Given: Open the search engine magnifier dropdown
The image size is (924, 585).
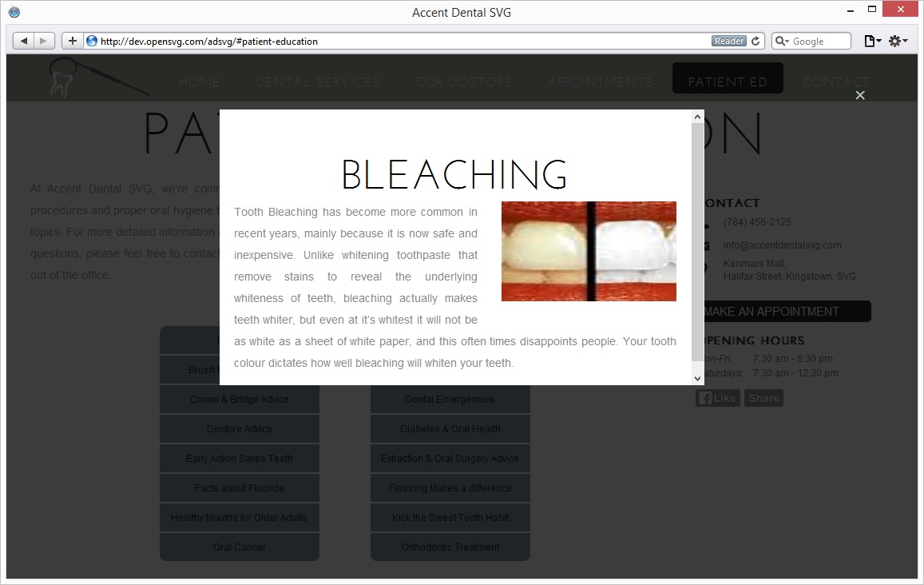Looking at the screenshot, I should 781,41.
